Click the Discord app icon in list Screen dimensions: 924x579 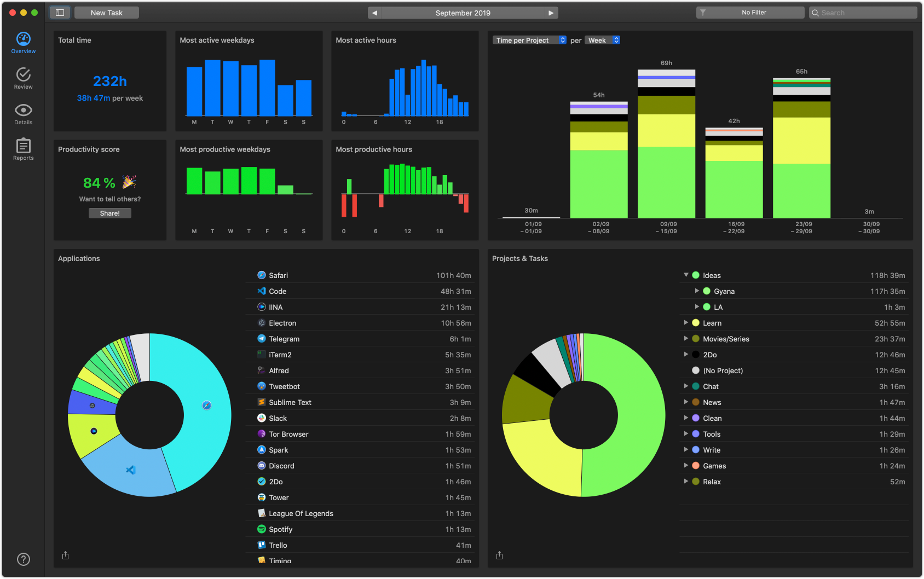[x=262, y=466]
